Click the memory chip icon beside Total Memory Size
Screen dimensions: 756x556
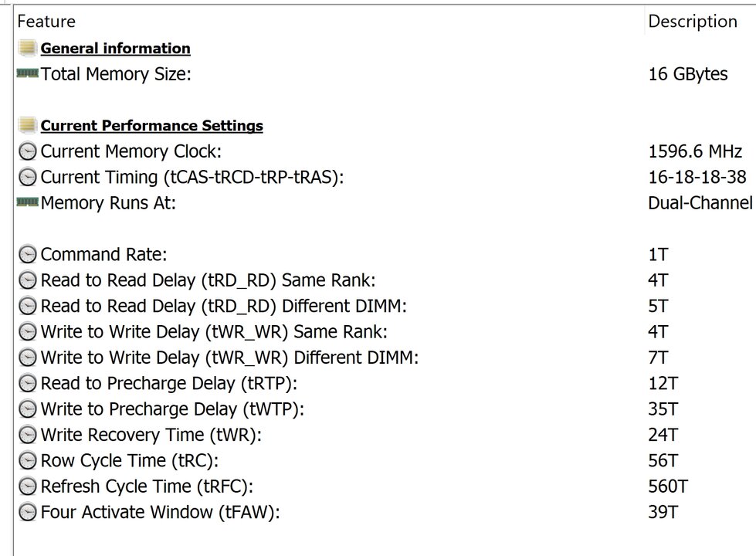pos(28,73)
